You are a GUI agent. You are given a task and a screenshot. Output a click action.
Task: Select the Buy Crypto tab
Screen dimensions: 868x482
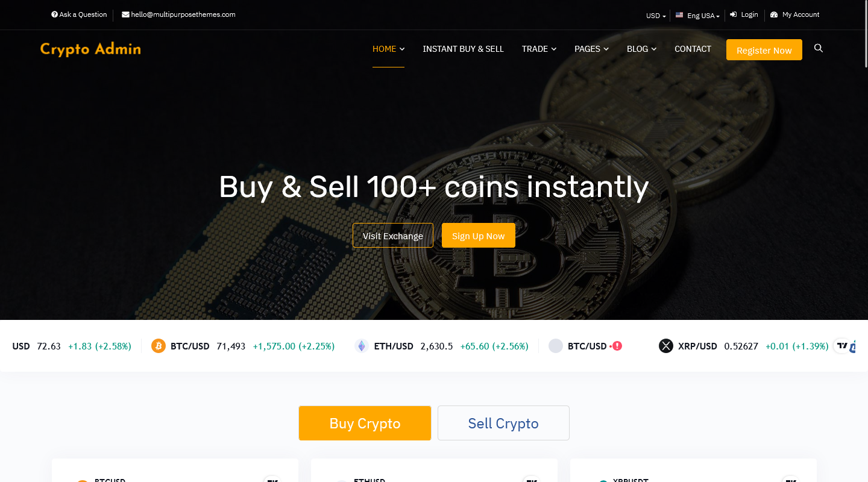[365, 423]
